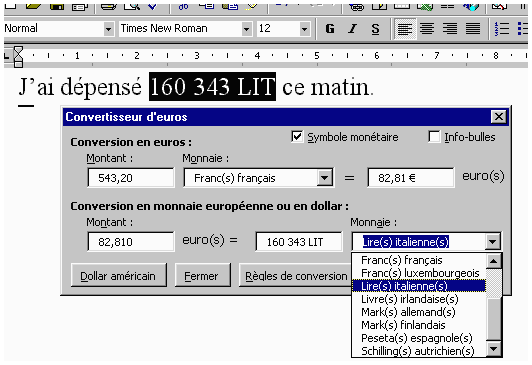
Task: Click the euro result field 82,81 €
Action: pyautogui.click(x=411, y=178)
